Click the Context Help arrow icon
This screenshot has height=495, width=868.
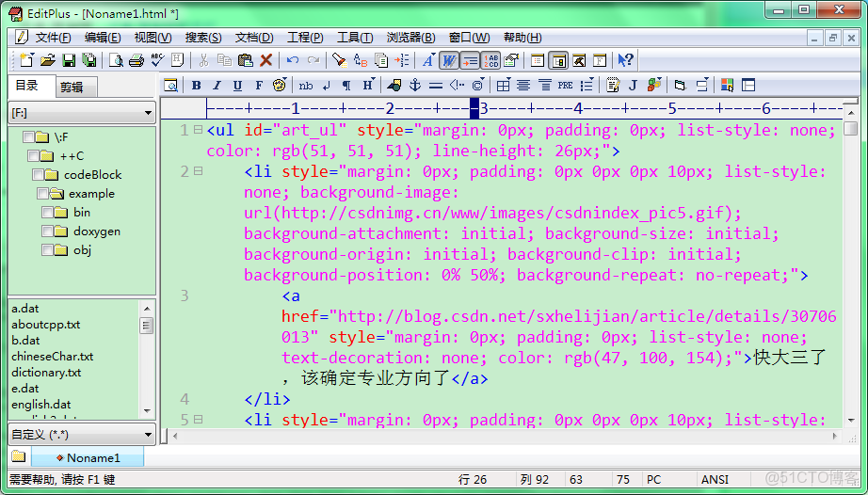(x=625, y=59)
